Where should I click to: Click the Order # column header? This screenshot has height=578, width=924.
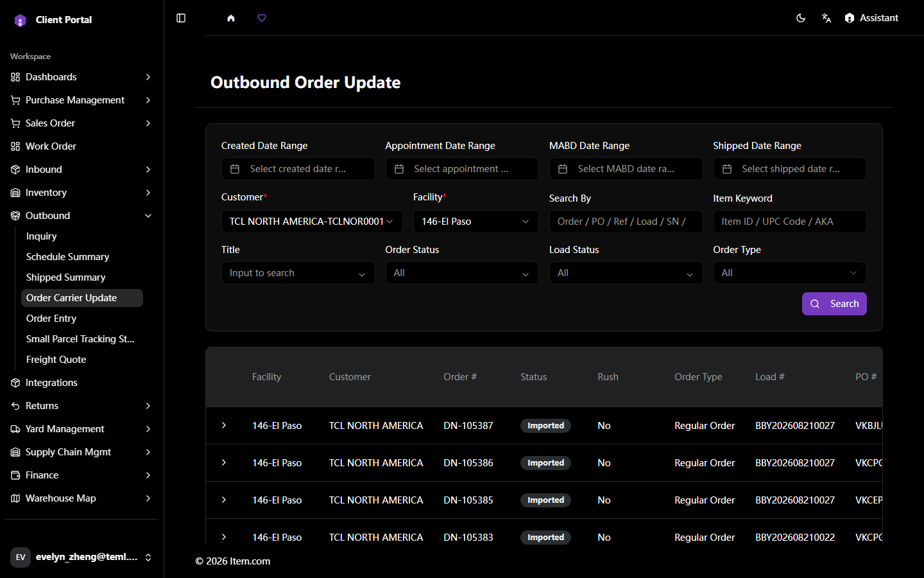(460, 377)
